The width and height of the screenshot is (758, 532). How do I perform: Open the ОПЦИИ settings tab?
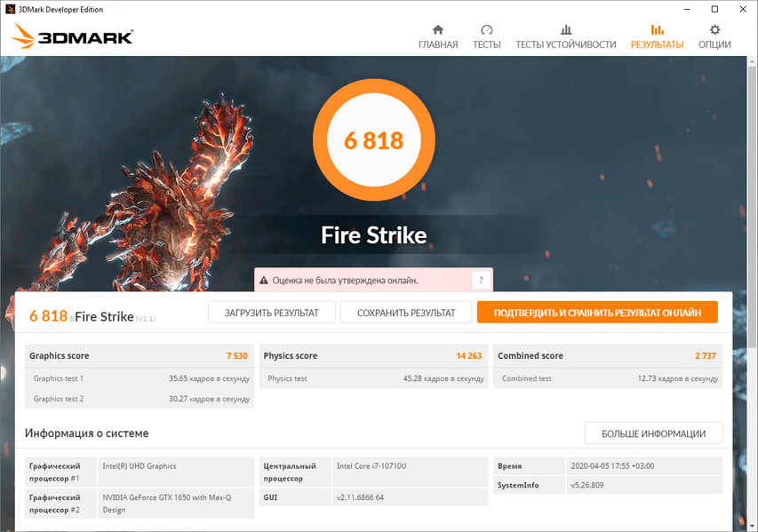click(714, 36)
